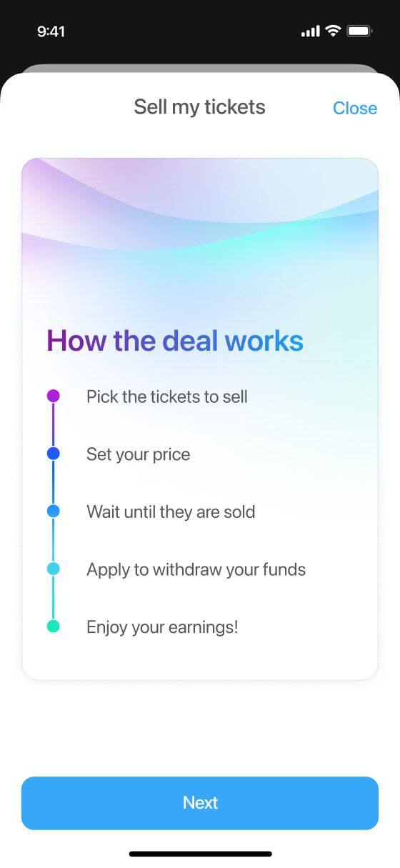The height and width of the screenshot is (868, 400).
Task: Tap the cellular signal bars icon
Action: (x=311, y=31)
